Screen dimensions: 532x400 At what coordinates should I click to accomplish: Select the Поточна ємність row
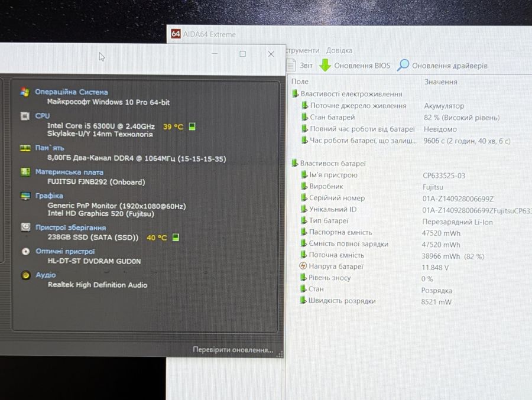click(x=392, y=255)
